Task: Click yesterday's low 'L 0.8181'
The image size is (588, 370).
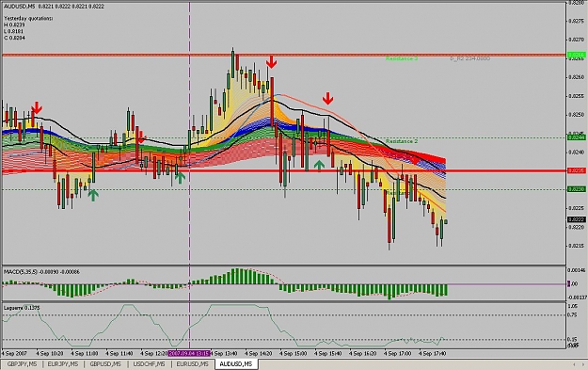Action: point(14,31)
